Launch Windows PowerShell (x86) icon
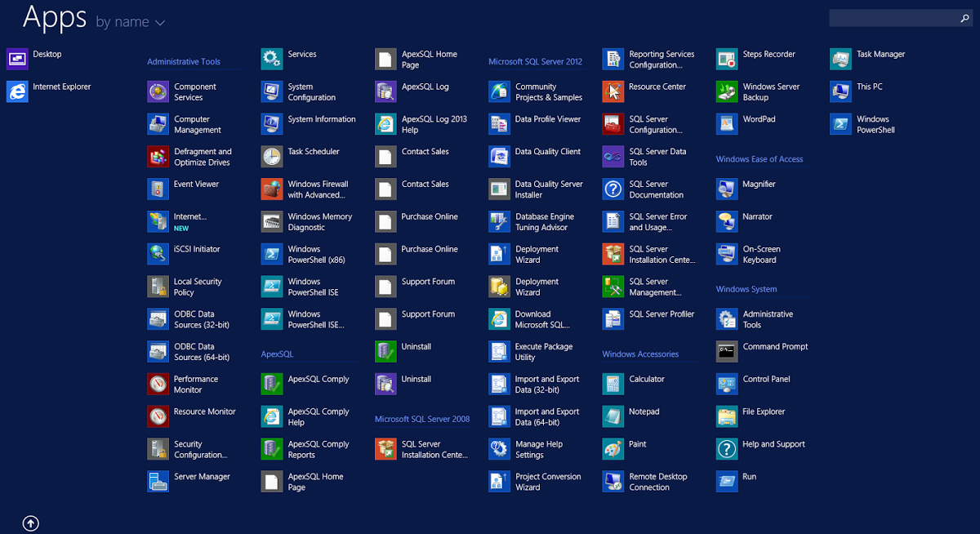 (272, 255)
